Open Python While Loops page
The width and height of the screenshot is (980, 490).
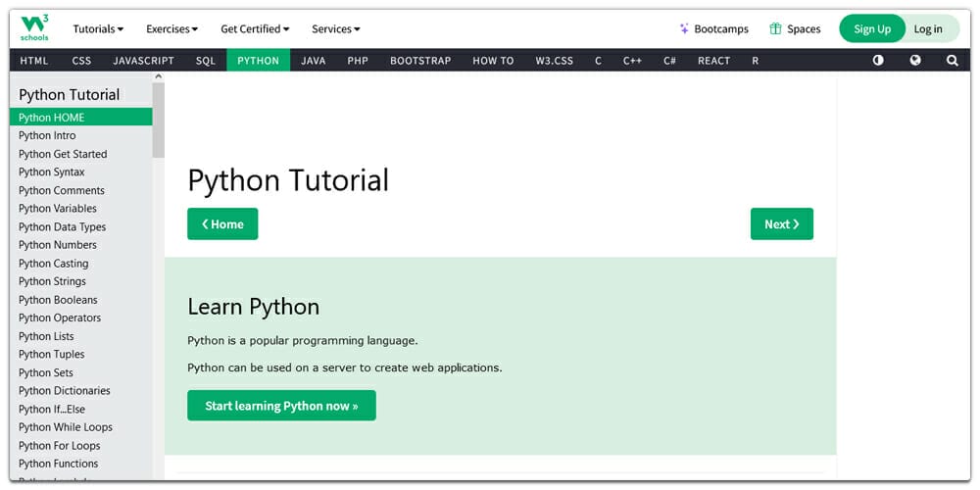80,427
